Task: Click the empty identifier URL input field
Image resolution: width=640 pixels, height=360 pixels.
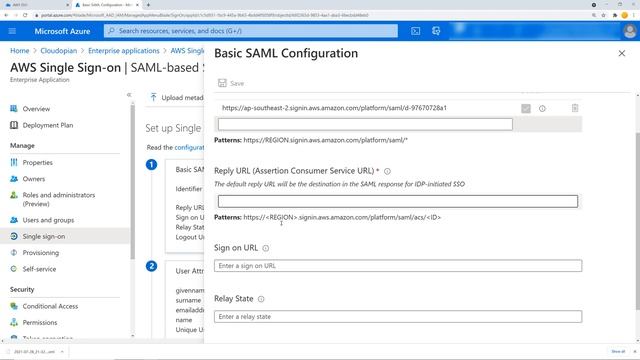Action: click(x=365, y=124)
